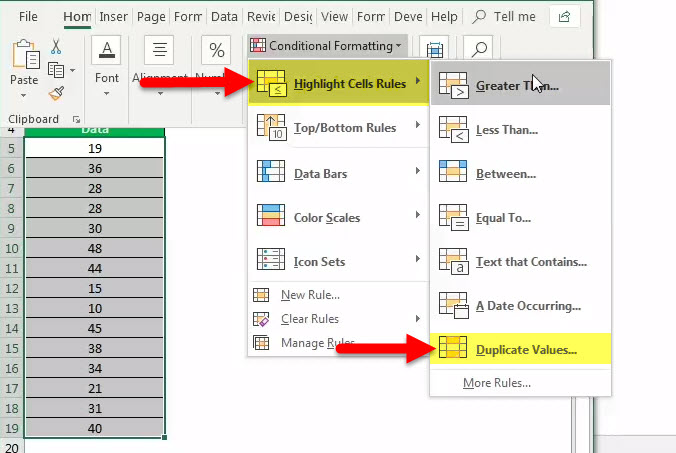The height and width of the screenshot is (453, 676).
Task: Open the Number percent group icon
Action: (x=215, y=61)
